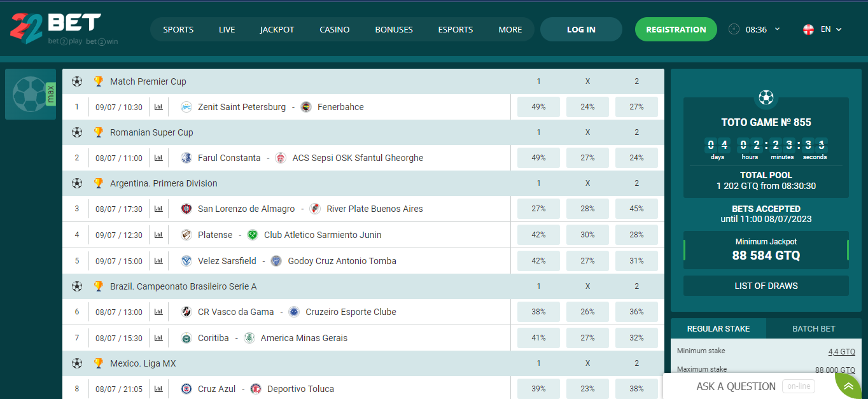Click the Zenit Saint Petersburg team logo

click(x=186, y=107)
